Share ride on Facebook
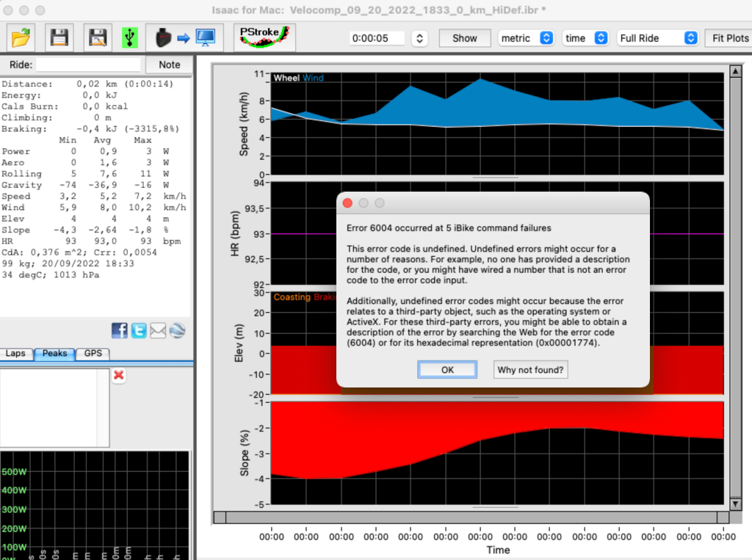The image size is (752, 560). (120, 330)
